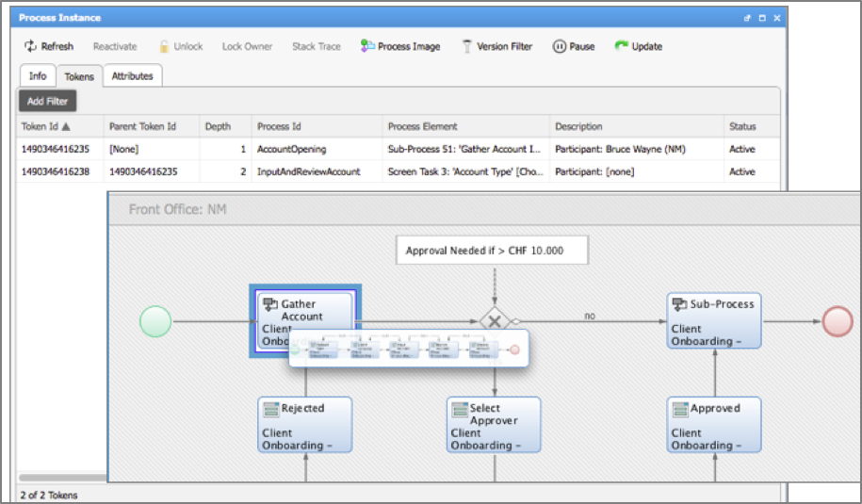Select the Gather Account sub-process node
The image size is (862, 504).
tap(305, 310)
